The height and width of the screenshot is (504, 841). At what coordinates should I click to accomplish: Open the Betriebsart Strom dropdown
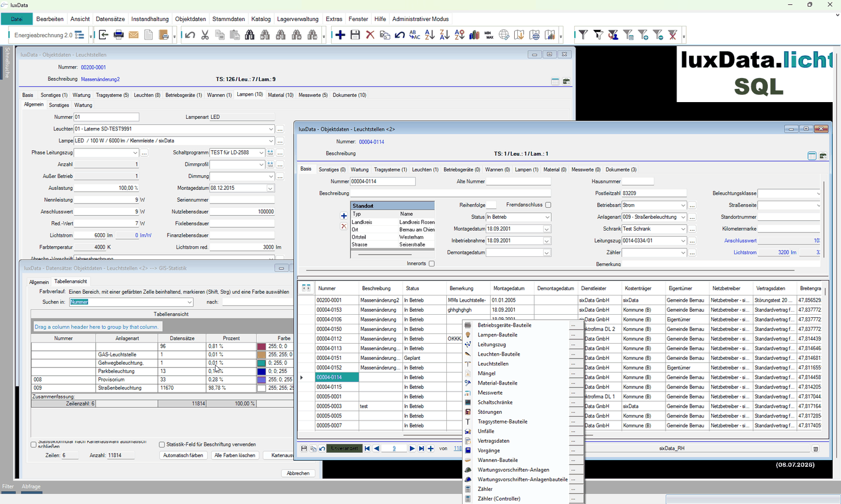[682, 205]
